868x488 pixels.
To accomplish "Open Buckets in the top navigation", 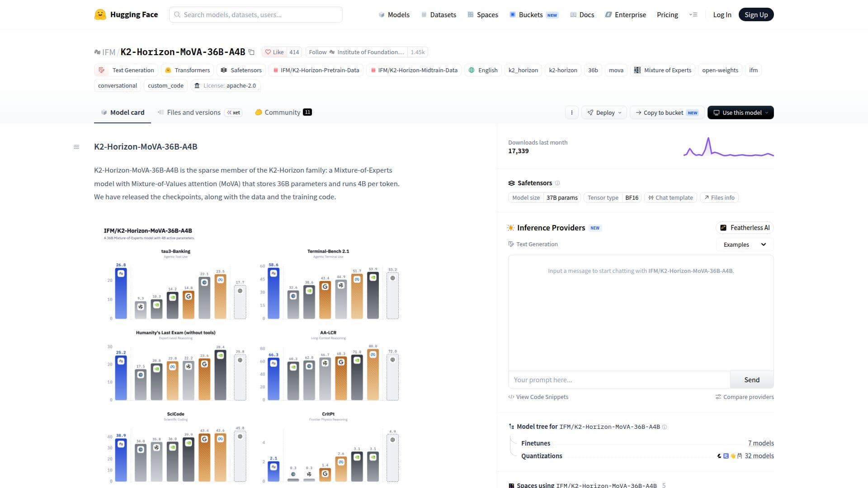I will coord(534,14).
